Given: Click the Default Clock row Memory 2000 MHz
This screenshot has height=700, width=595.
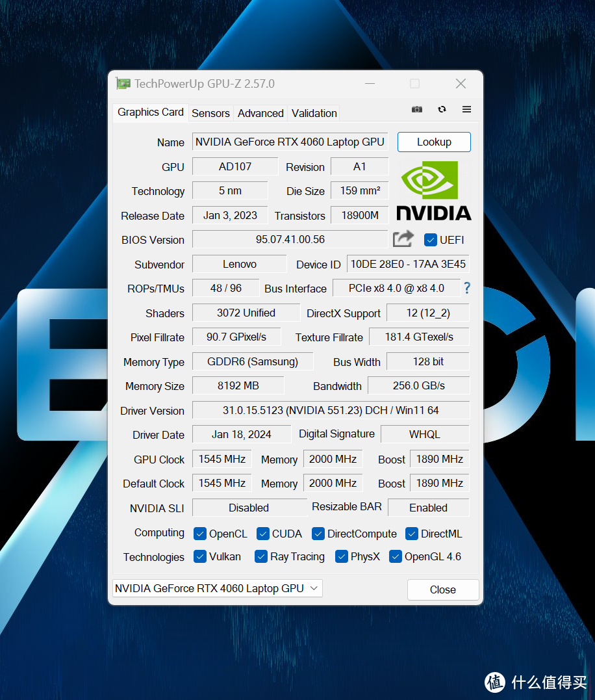Looking at the screenshot, I should click(x=333, y=483).
